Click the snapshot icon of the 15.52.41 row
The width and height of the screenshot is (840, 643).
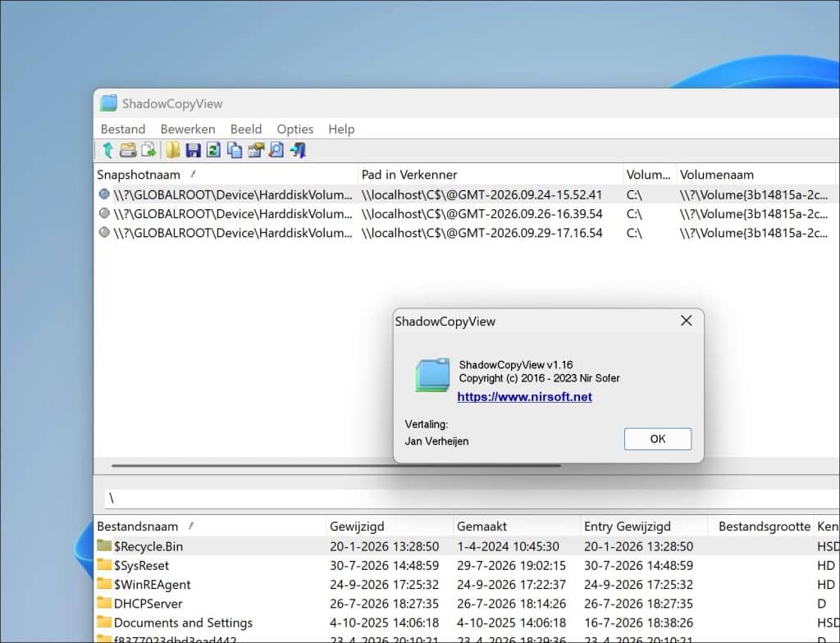[104, 194]
